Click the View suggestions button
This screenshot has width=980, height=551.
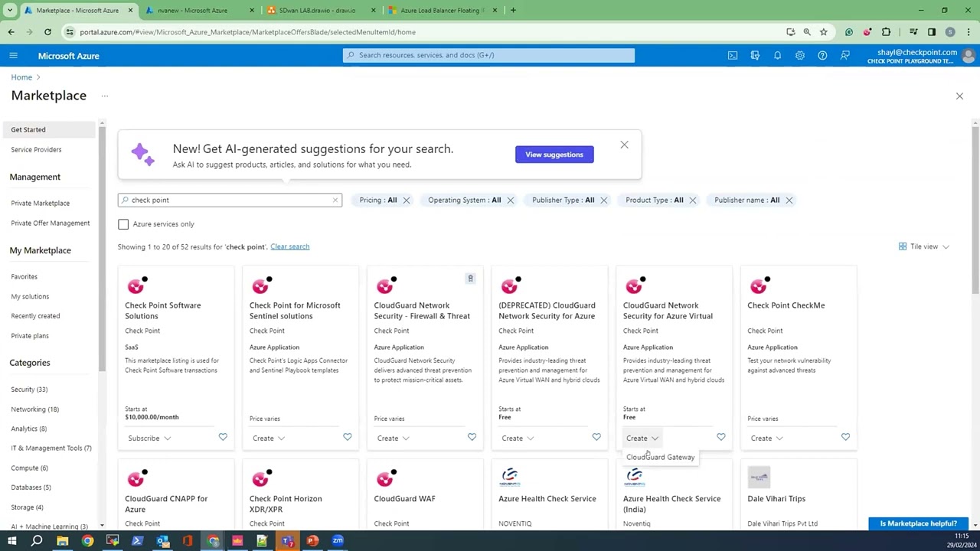coord(554,155)
